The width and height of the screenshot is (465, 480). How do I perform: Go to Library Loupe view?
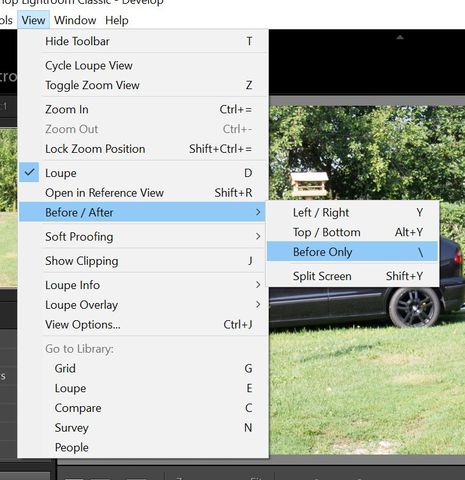[x=143, y=388]
